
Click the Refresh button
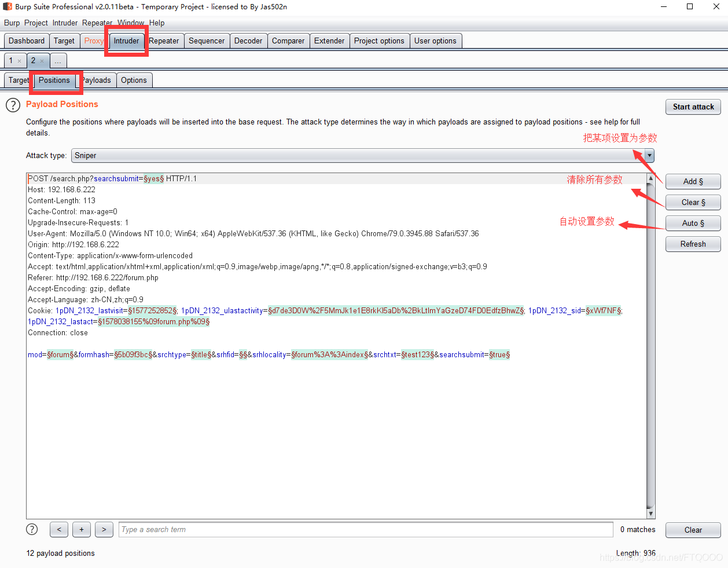(x=693, y=244)
